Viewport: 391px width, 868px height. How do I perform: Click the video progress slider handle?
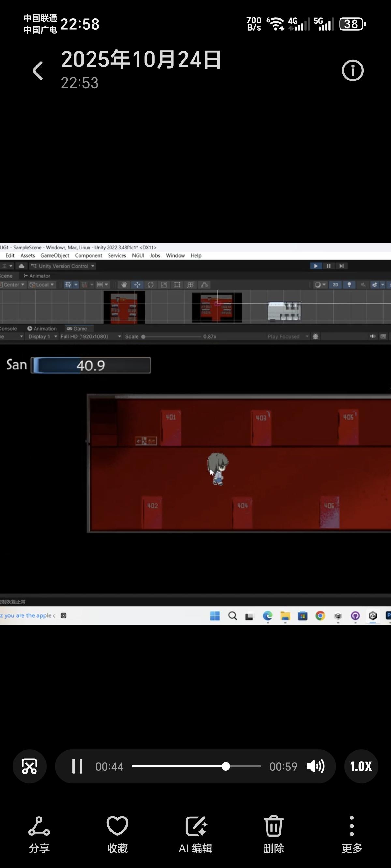click(x=226, y=766)
